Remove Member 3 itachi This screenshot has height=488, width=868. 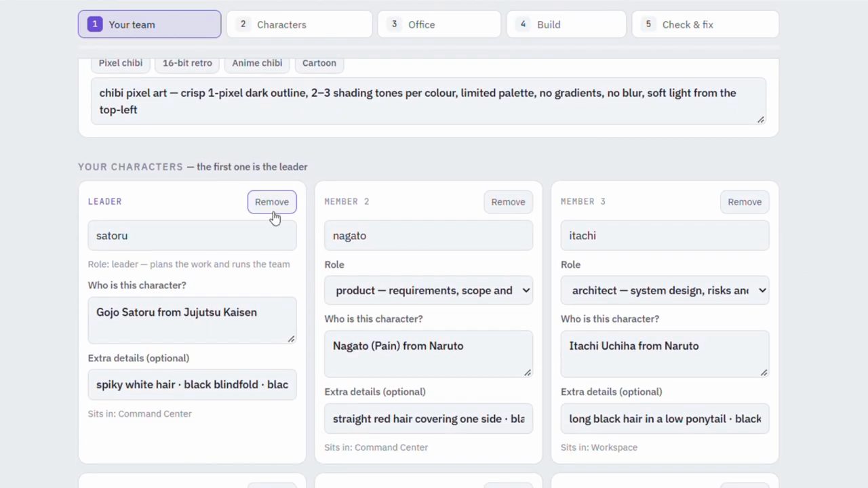(x=745, y=202)
